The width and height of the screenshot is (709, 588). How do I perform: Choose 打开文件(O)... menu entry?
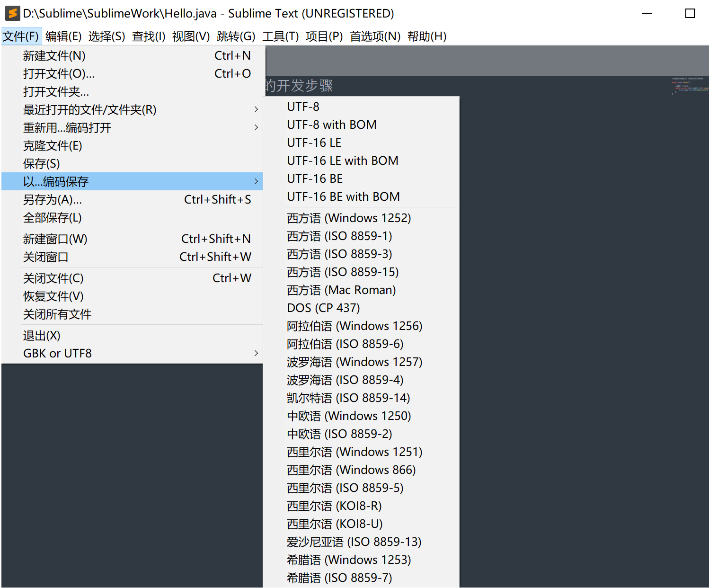132,74
